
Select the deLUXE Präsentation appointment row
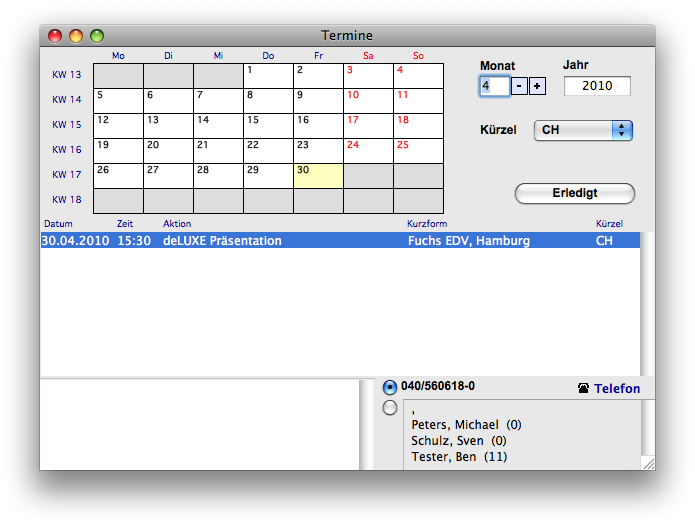coord(340,241)
